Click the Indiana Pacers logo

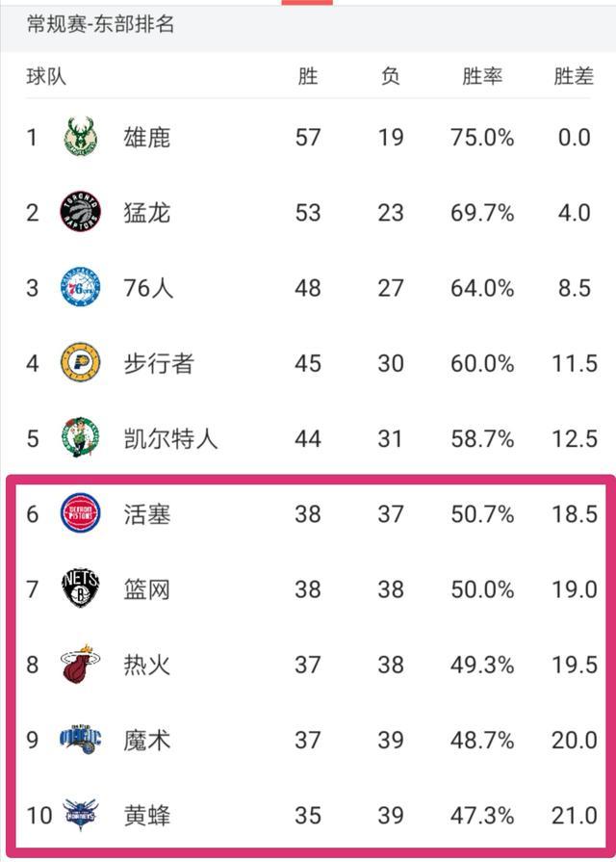click(x=80, y=362)
